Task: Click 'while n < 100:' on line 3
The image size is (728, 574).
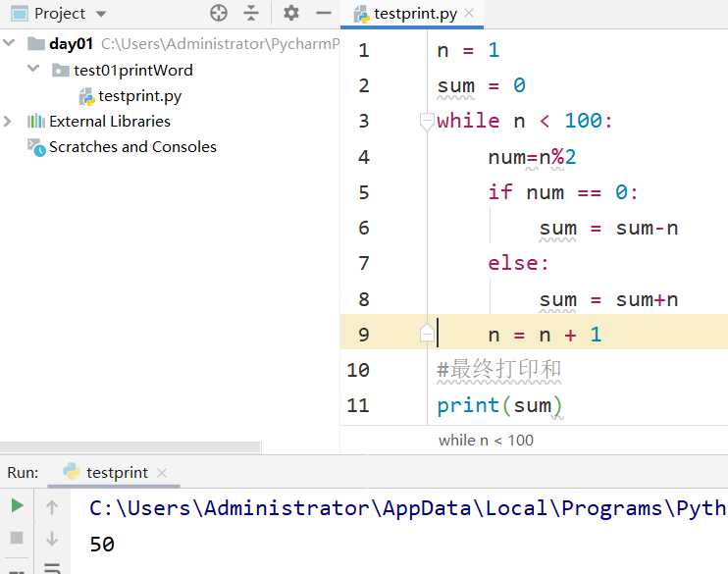Action: pos(525,122)
